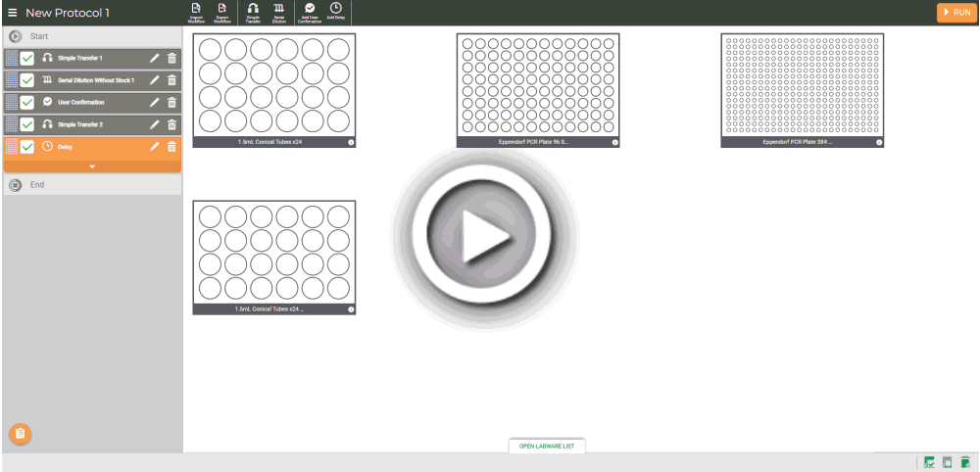980x472 pixels.
Task: Click the Import Workflow toolbar icon
Action: click(x=196, y=12)
